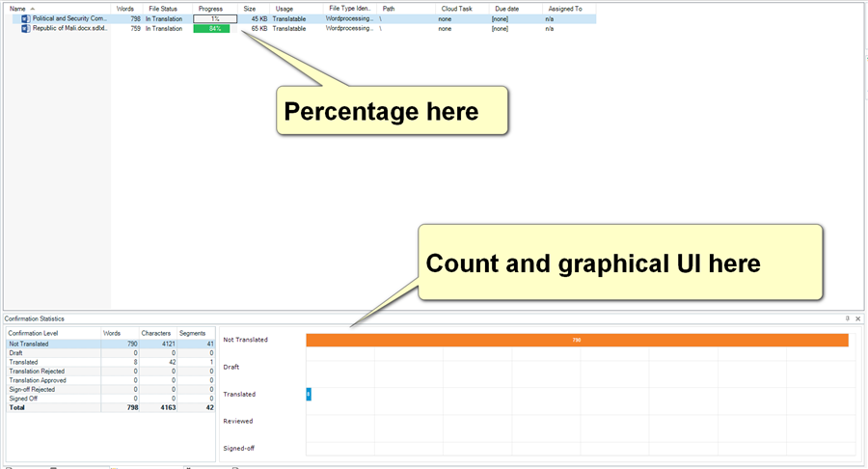Click the Characters column header in statistics
This screenshot has width=868, height=469.
tap(156, 333)
